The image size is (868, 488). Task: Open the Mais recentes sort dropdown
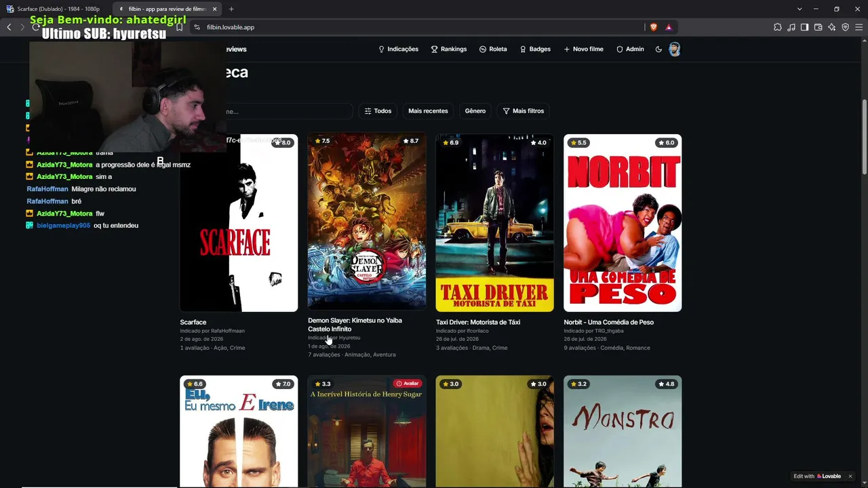tap(428, 111)
